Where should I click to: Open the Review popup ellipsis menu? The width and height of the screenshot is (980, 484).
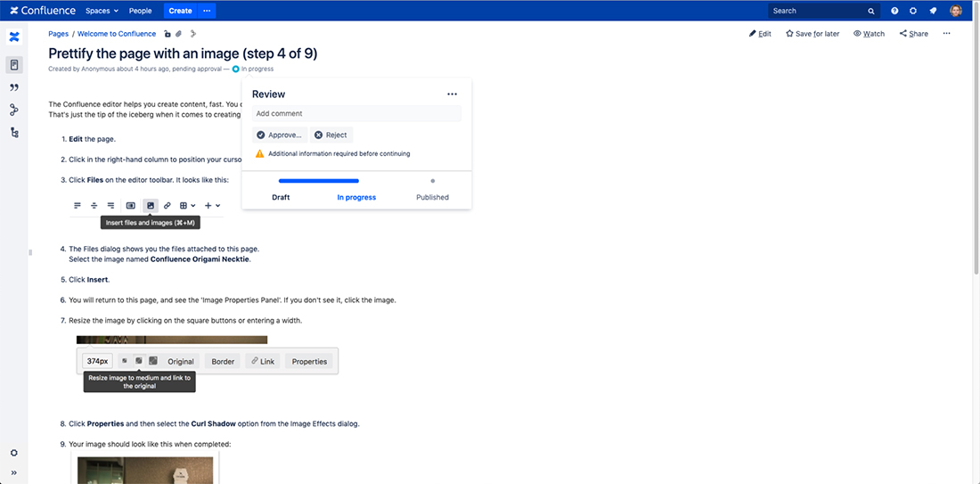[x=453, y=94]
